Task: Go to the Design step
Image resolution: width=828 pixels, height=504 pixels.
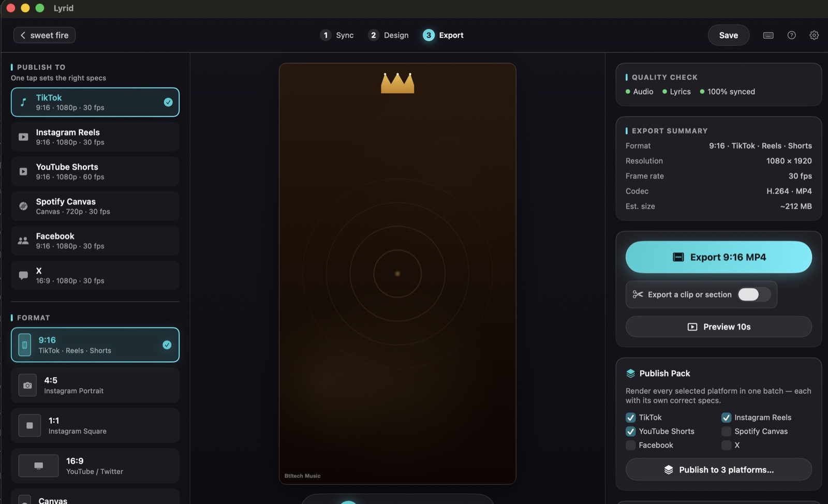Action: click(388, 35)
